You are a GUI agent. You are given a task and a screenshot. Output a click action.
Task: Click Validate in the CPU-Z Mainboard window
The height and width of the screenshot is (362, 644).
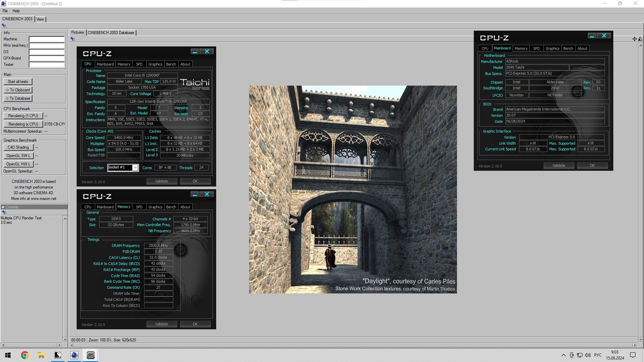click(x=559, y=166)
